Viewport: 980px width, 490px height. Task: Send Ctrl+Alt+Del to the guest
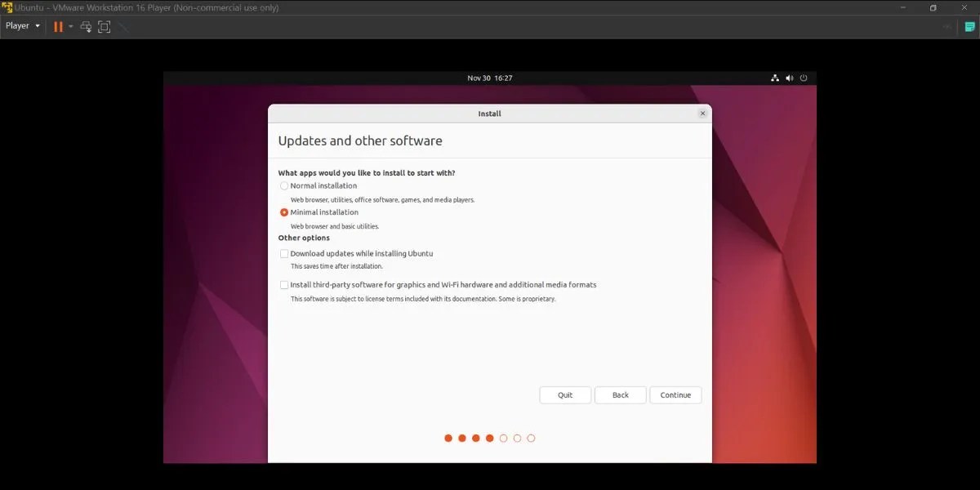pos(85,25)
